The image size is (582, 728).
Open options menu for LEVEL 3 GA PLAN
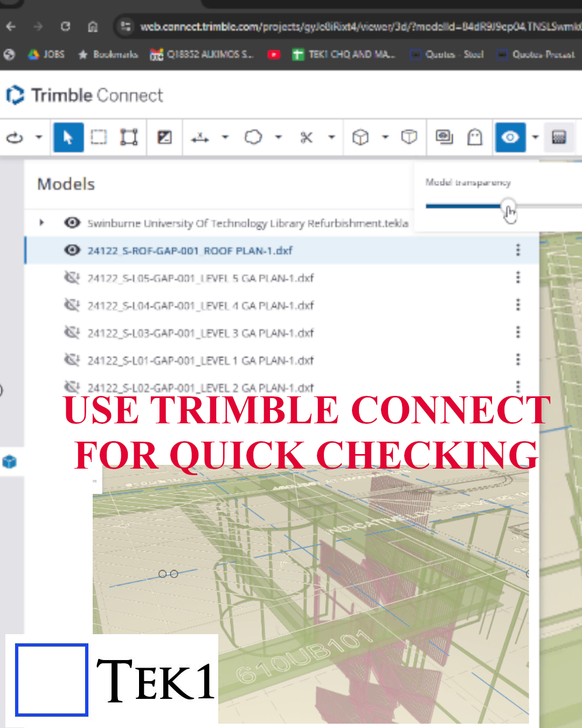pyautogui.click(x=518, y=332)
